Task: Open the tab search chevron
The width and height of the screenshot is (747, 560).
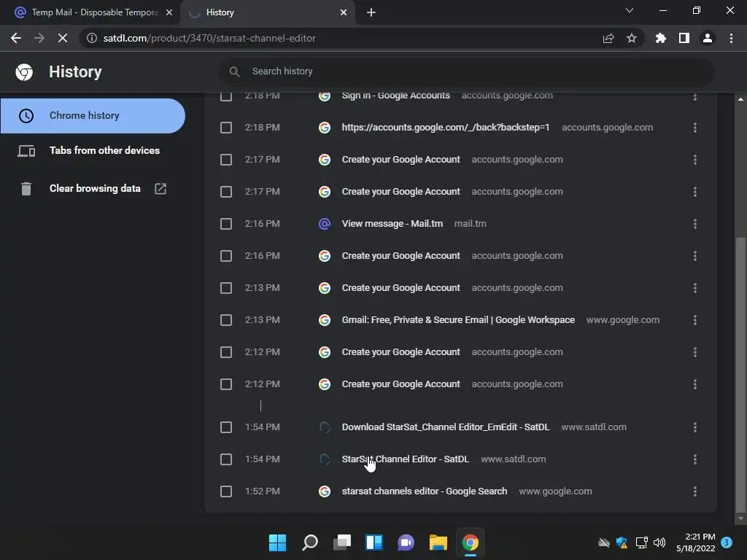Action: click(x=630, y=10)
